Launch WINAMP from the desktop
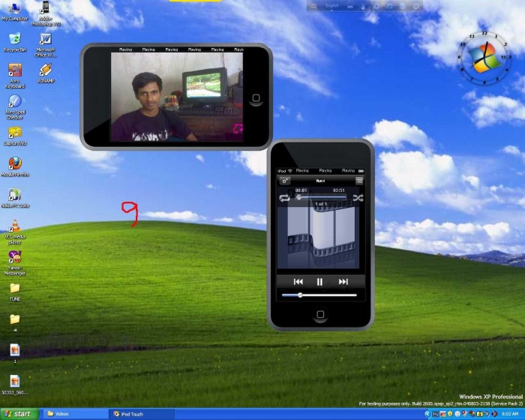This screenshot has width=525, height=420. pyautogui.click(x=46, y=73)
